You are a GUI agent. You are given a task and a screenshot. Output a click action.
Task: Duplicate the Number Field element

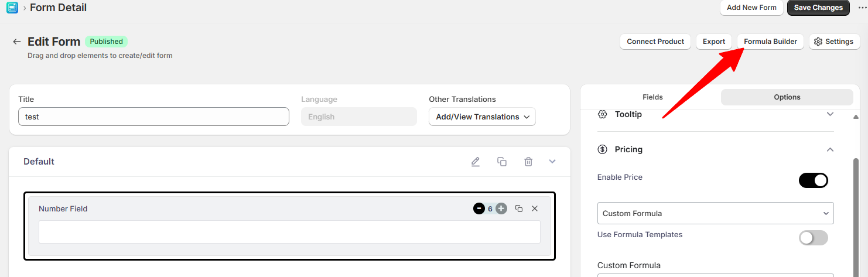[x=519, y=208]
